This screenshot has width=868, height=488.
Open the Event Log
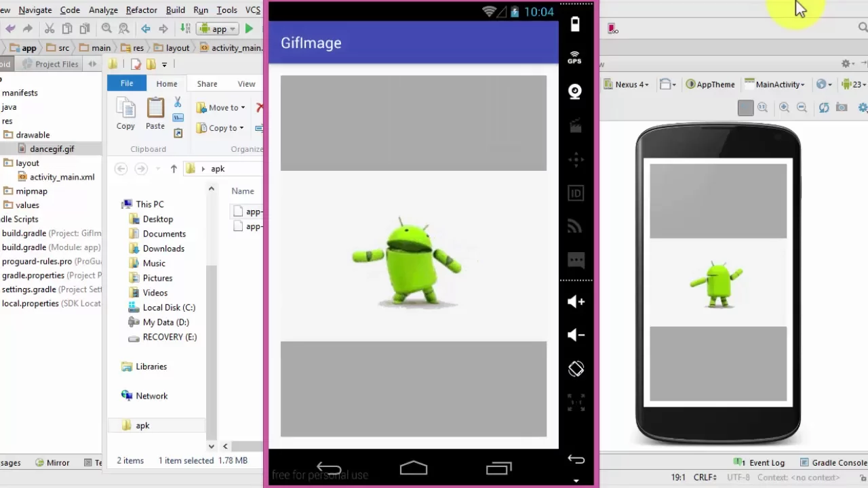759,462
